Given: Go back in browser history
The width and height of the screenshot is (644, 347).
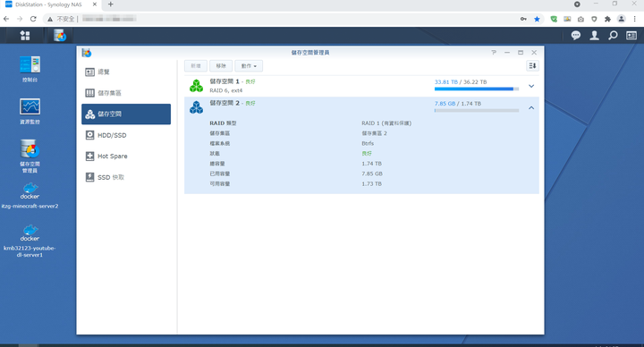Looking at the screenshot, I should (6, 19).
